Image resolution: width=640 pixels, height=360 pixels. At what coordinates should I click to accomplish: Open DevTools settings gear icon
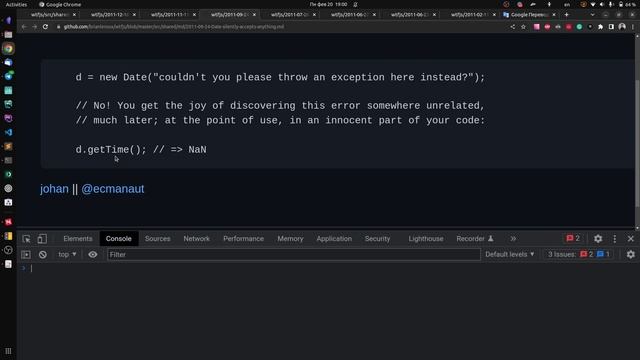click(598, 239)
